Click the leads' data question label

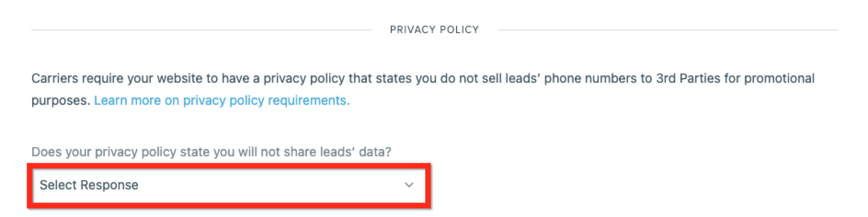[x=211, y=152]
